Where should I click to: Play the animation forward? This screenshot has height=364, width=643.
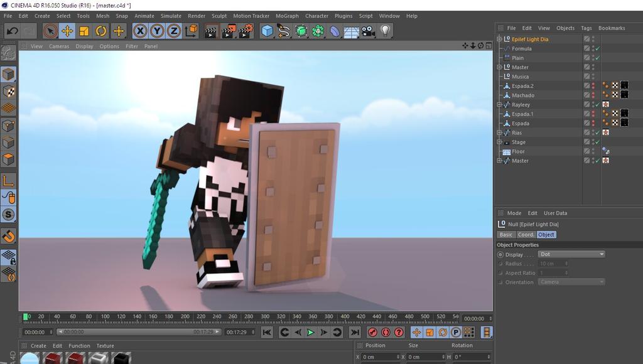310,333
